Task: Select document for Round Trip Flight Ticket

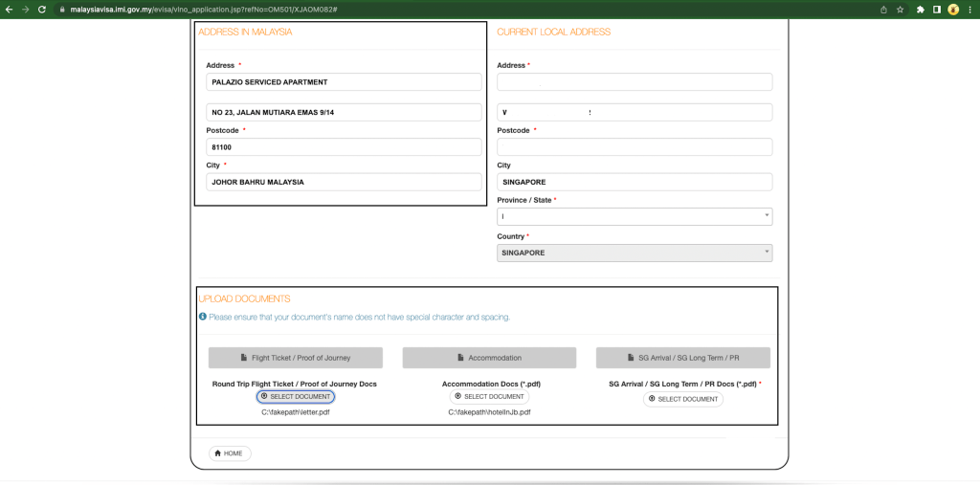Action: pyautogui.click(x=296, y=397)
